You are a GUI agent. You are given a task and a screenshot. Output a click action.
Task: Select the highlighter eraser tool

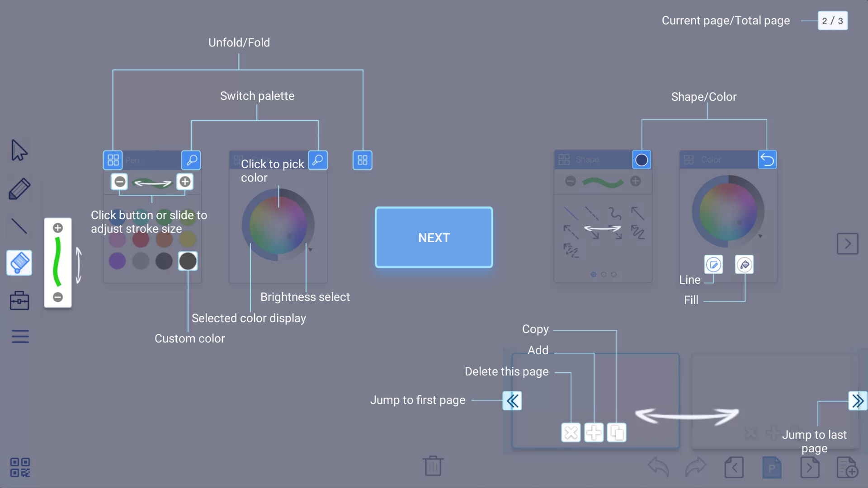(19, 263)
